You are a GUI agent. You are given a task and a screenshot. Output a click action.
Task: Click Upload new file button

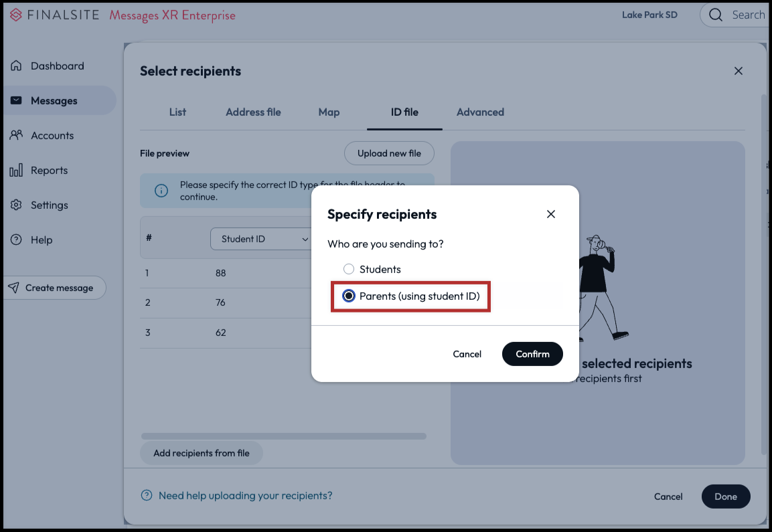coord(389,153)
